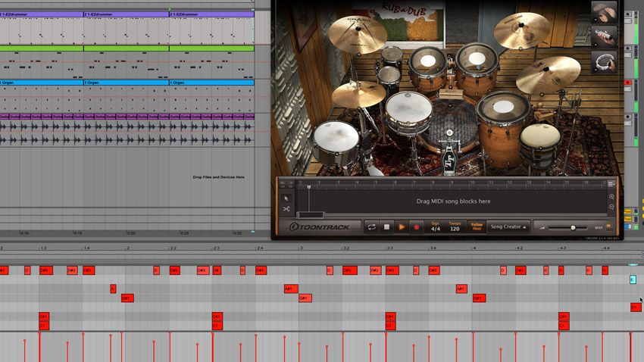Toggle loop in EZdrummer transport
Image resolution: width=644 pixels, height=362 pixels.
pos(371,226)
